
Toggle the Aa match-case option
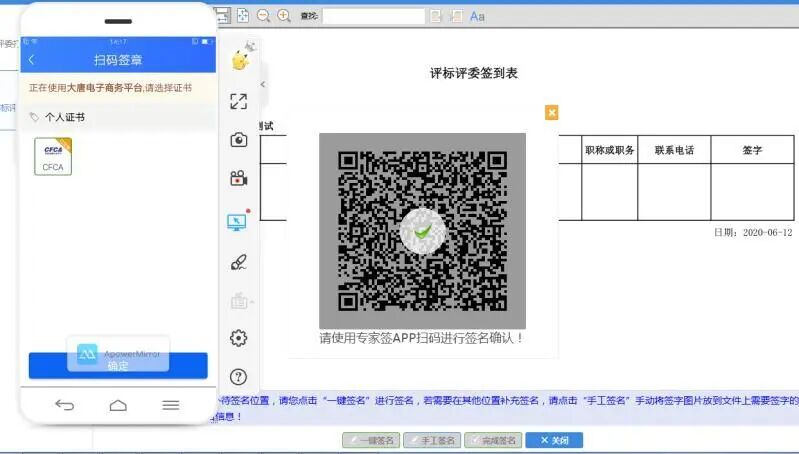(x=477, y=16)
